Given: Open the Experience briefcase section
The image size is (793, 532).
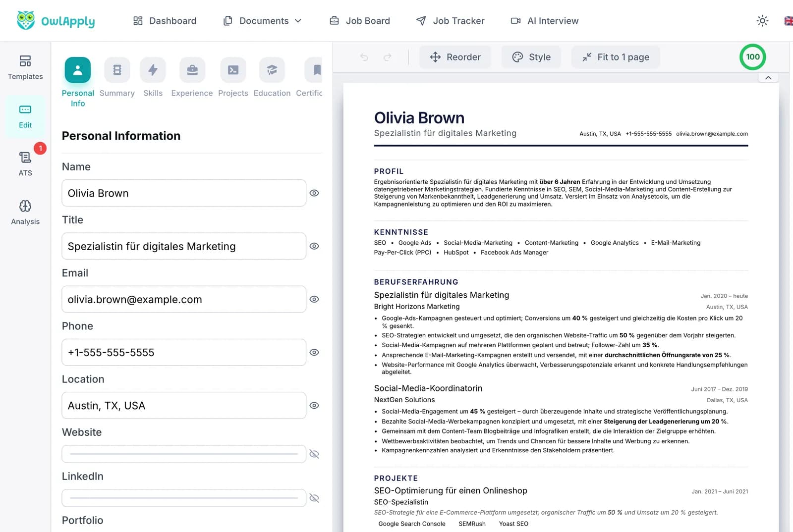Looking at the screenshot, I should click(192, 70).
